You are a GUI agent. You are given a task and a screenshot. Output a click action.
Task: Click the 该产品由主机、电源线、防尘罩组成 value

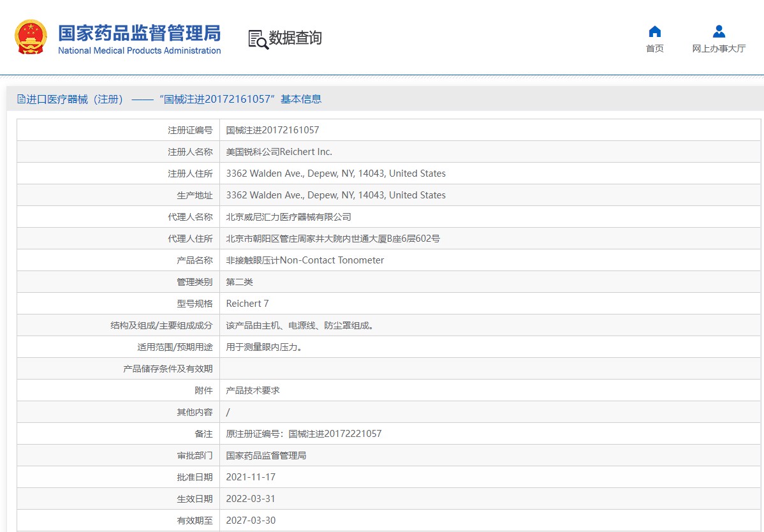pyautogui.click(x=300, y=325)
